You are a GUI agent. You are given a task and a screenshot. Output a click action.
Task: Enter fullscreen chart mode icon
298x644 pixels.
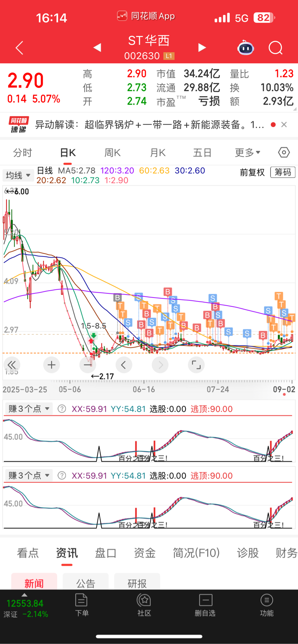(196, 365)
